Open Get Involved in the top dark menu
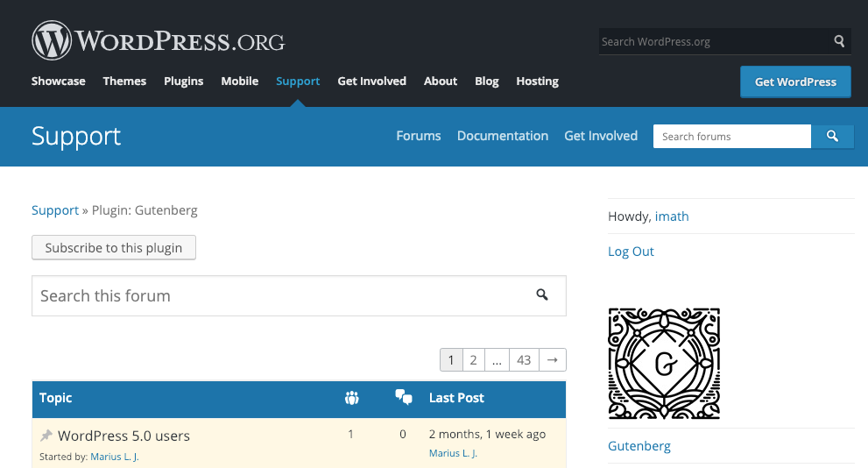868x468 pixels. 372,81
